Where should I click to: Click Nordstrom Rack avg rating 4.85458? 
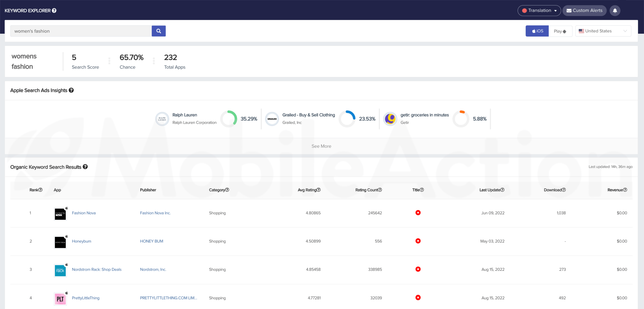(313, 269)
